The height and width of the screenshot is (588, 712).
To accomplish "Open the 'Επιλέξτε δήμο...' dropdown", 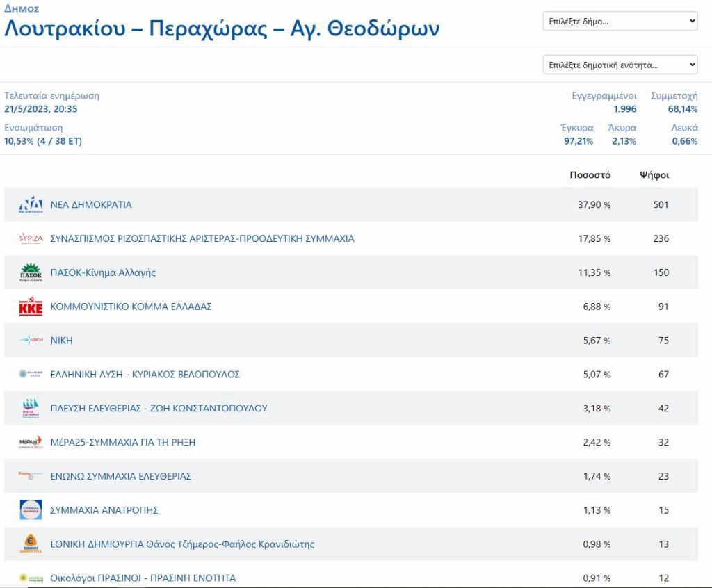I will tap(620, 22).
